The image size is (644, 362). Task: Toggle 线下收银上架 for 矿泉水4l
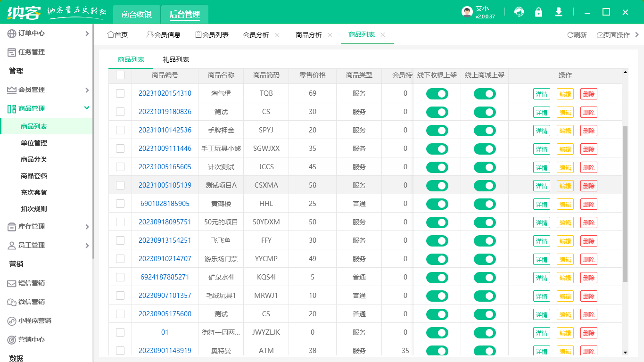point(437,278)
